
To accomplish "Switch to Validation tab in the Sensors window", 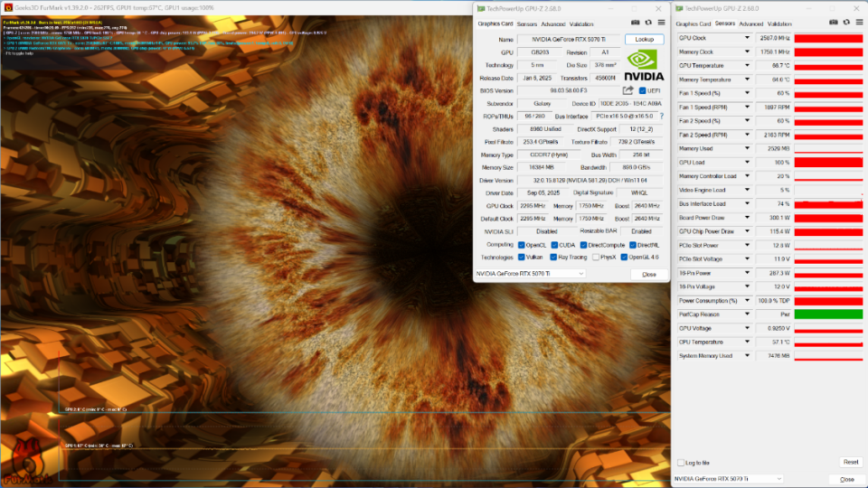I will coord(779,24).
